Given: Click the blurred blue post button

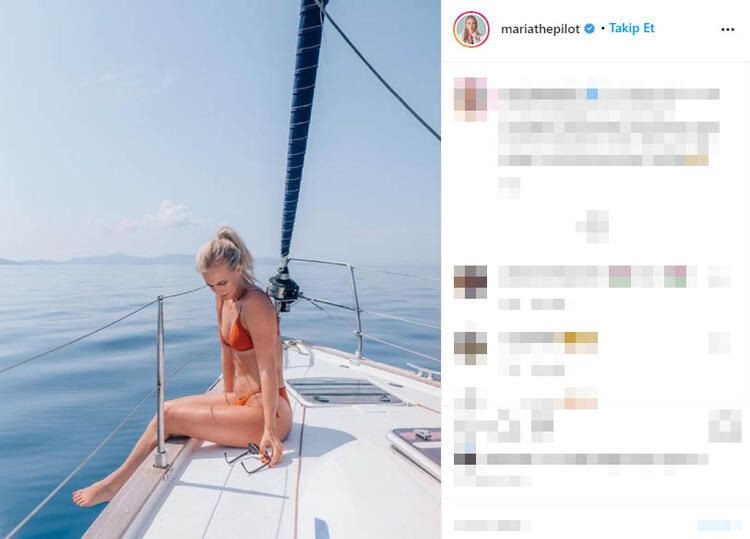Looking at the screenshot, I should tap(714, 525).
